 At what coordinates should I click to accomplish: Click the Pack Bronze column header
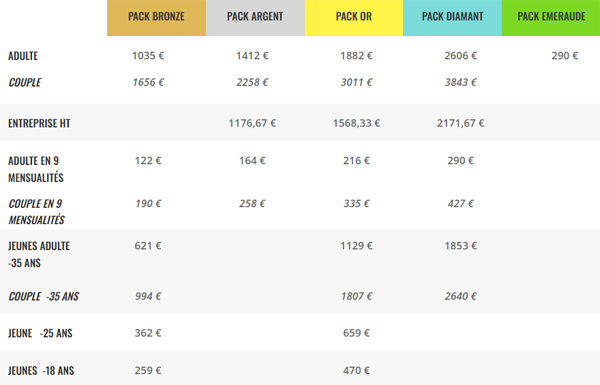pyautogui.click(x=156, y=18)
